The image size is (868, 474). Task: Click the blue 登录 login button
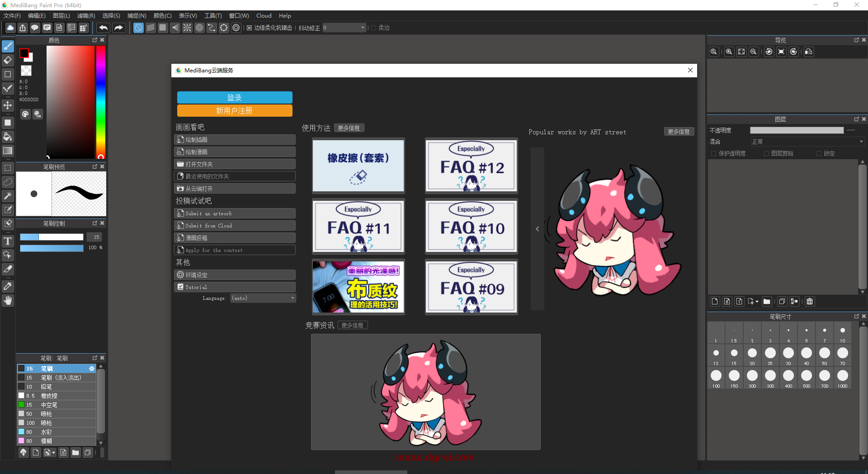tap(235, 98)
